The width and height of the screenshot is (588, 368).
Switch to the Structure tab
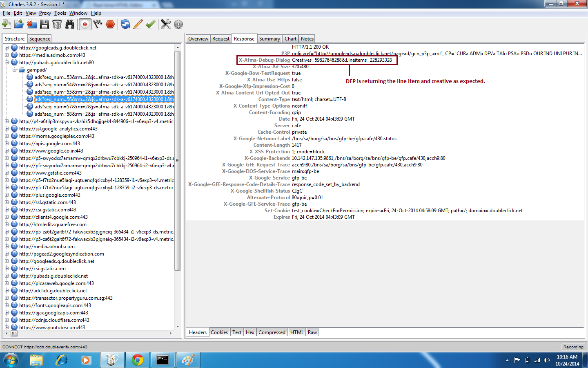[15, 39]
